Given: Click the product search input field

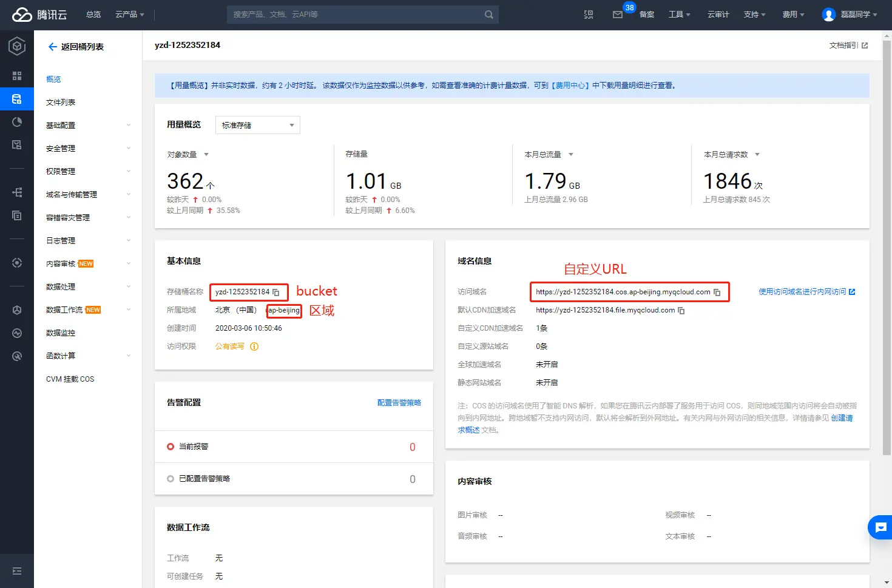Looking at the screenshot, I should pyautogui.click(x=355, y=15).
